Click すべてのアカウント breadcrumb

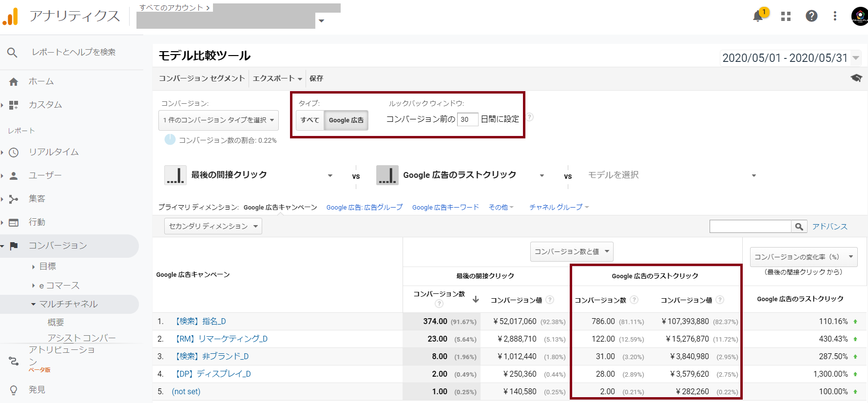tap(171, 7)
